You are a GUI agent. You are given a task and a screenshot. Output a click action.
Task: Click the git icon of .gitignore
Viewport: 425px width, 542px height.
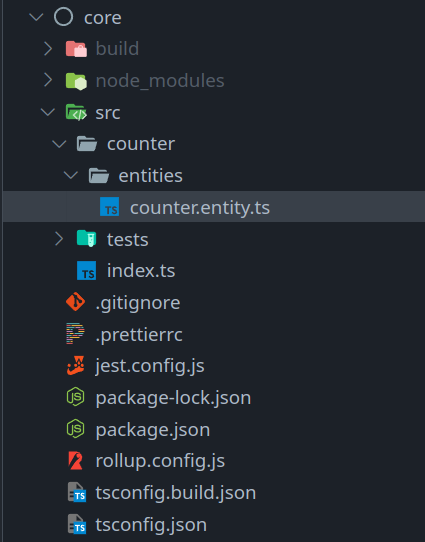pos(76,302)
